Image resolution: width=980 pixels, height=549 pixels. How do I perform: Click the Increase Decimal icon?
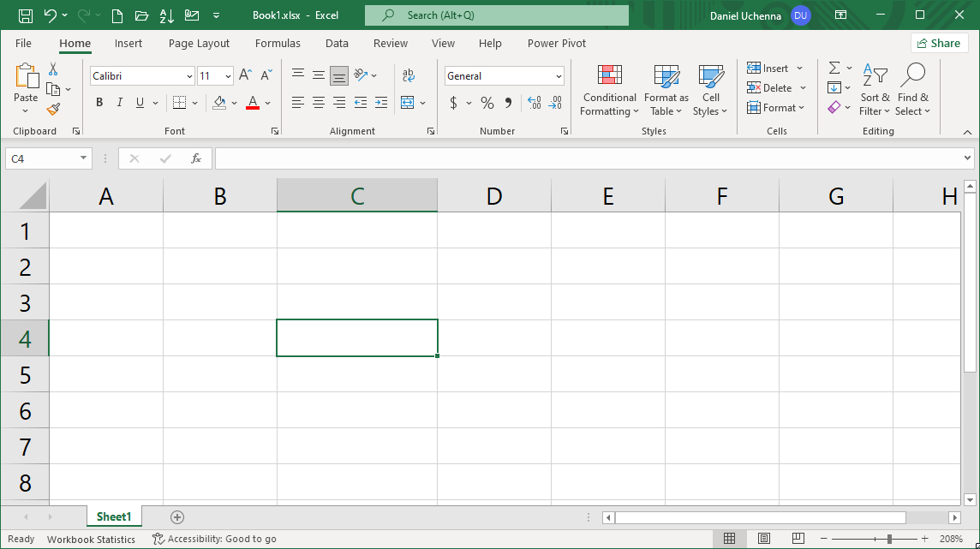[x=535, y=103]
